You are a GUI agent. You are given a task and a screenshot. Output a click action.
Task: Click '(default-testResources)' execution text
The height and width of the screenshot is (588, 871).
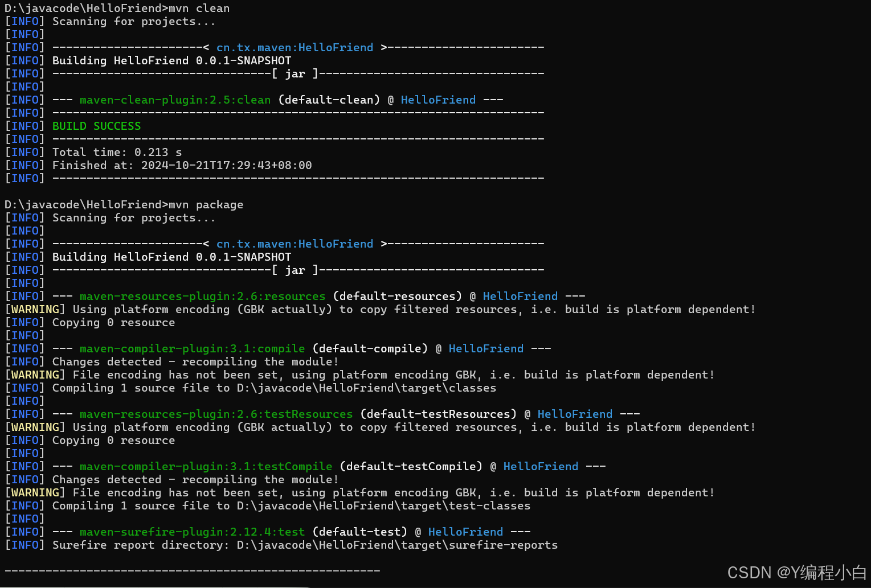tap(439, 414)
